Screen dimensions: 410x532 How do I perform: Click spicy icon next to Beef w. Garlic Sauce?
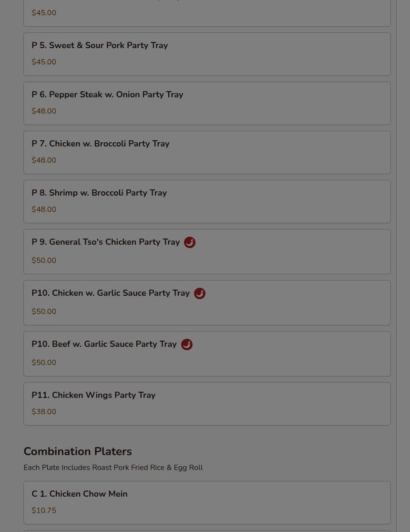186,344
